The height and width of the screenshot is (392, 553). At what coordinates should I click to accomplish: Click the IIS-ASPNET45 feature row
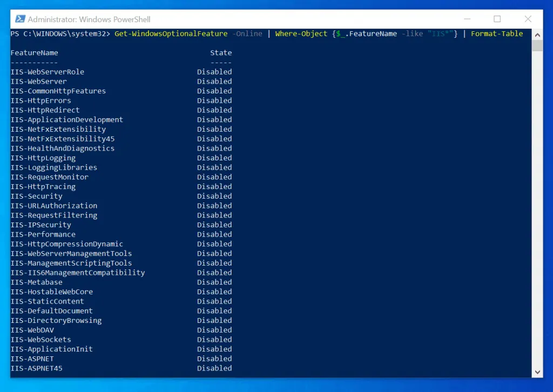tap(122, 368)
